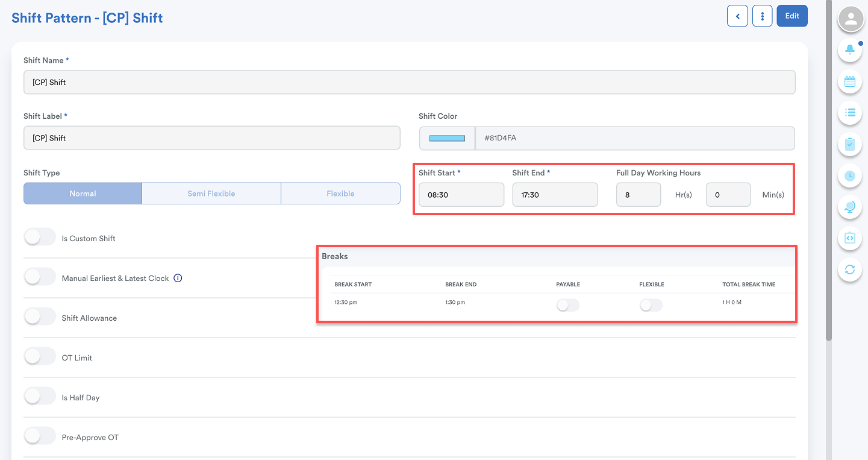Click the Shift Start time field
Screen dimensions: 868x460
(x=461, y=195)
